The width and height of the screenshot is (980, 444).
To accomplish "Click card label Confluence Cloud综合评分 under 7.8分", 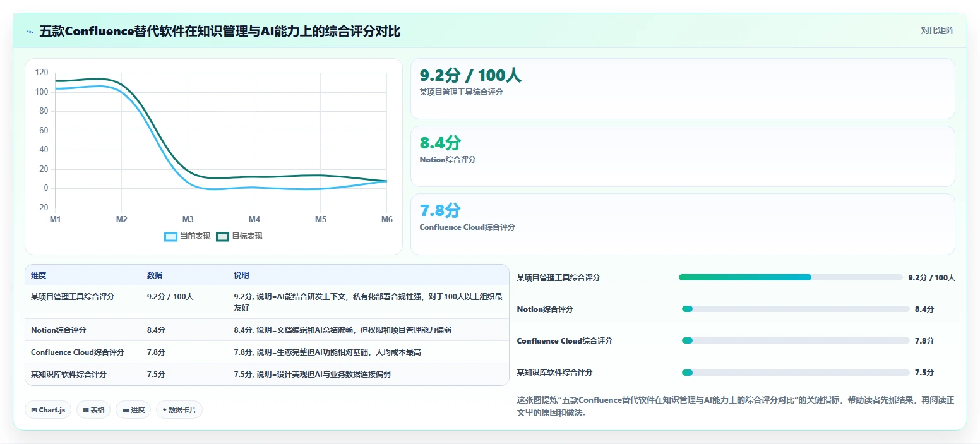I will (x=467, y=227).
